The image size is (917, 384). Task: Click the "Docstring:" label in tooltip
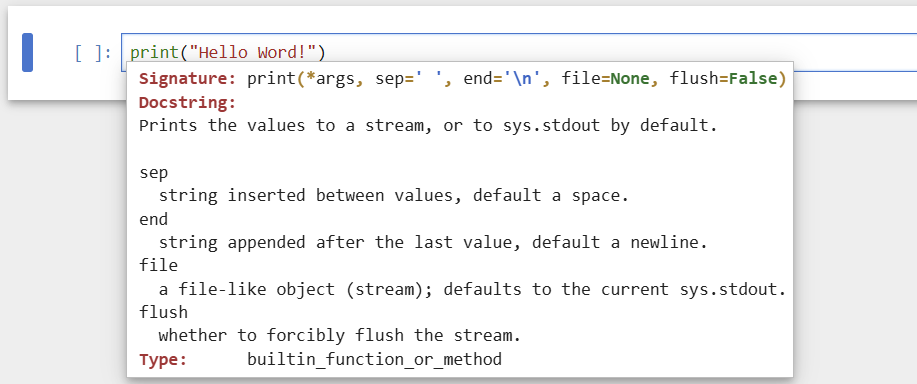188,103
